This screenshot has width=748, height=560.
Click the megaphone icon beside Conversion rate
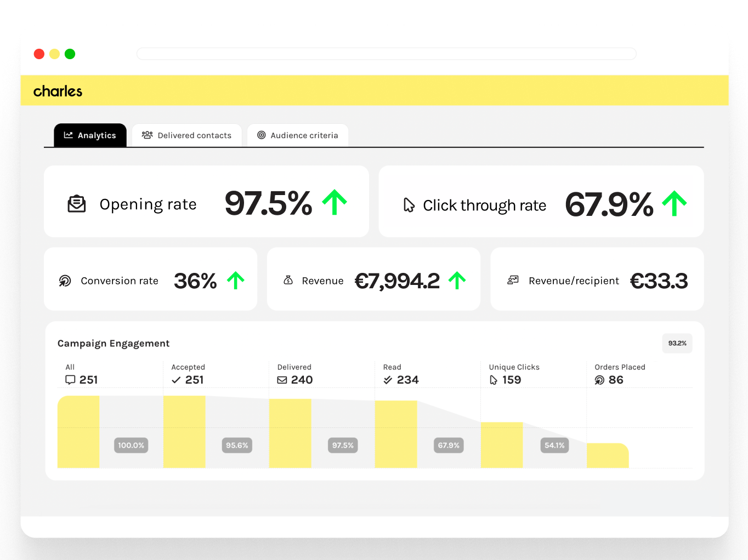pyautogui.click(x=65, y=281)
